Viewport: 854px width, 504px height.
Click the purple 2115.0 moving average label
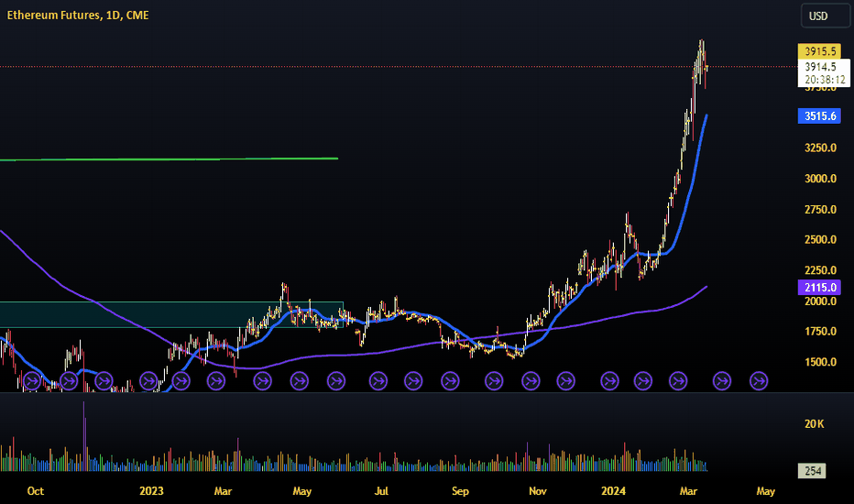point(820,287)
